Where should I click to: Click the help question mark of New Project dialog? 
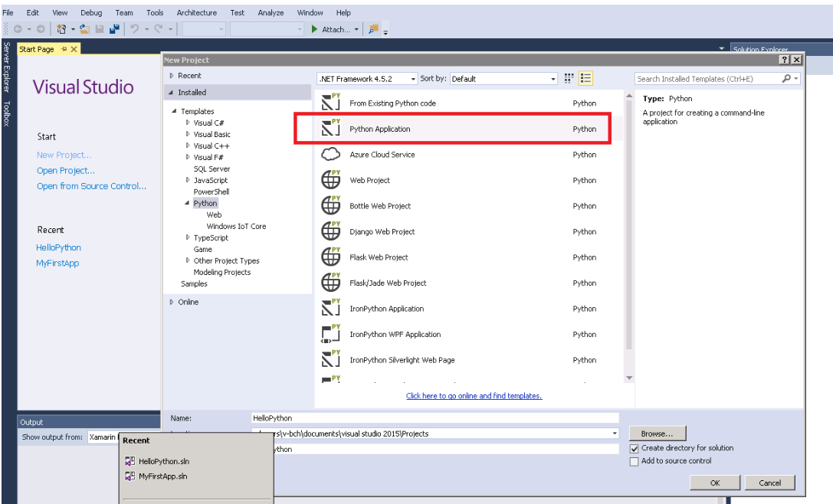pos(784,60)
